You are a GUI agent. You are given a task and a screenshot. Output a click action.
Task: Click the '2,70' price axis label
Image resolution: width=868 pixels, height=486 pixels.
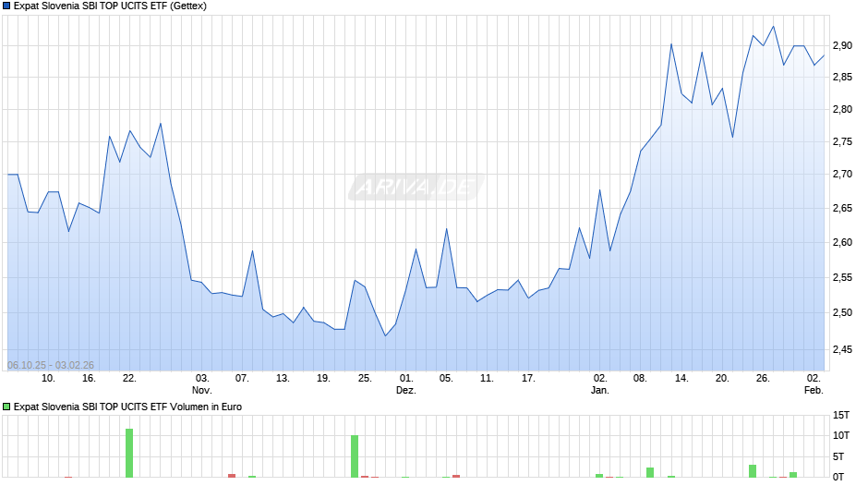(842, 174)
